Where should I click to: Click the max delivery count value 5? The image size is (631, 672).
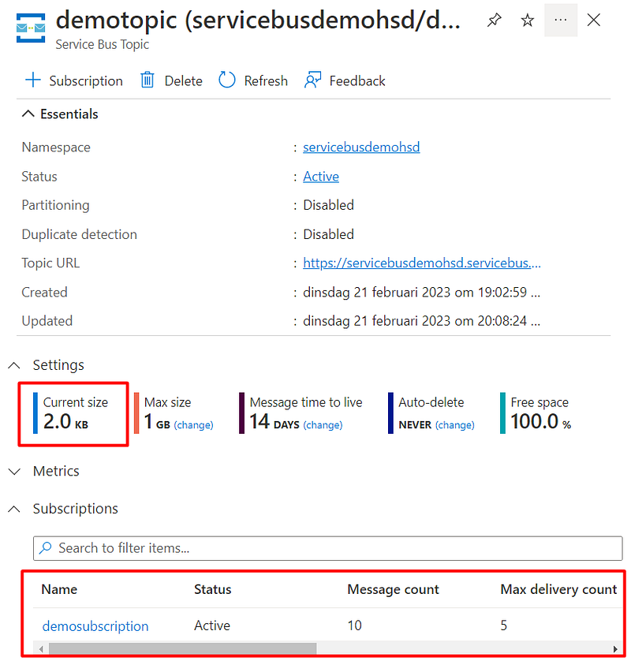pos(504,625)
